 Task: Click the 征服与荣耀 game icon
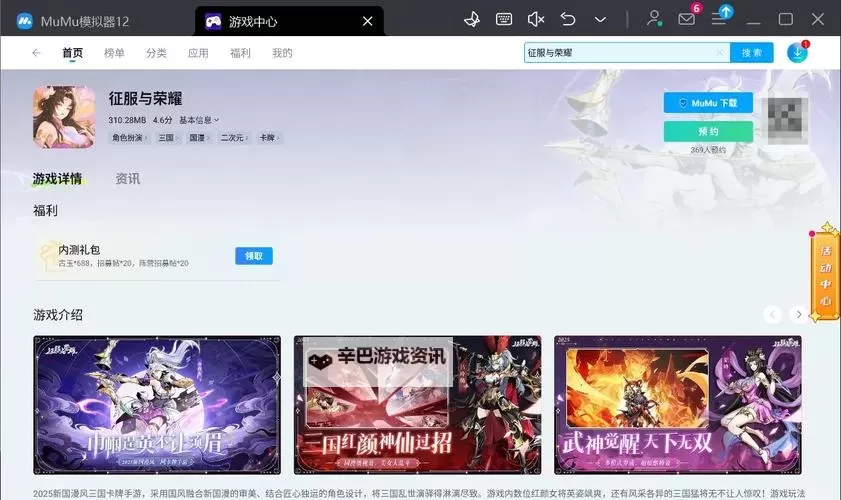(x=64, y=117)
